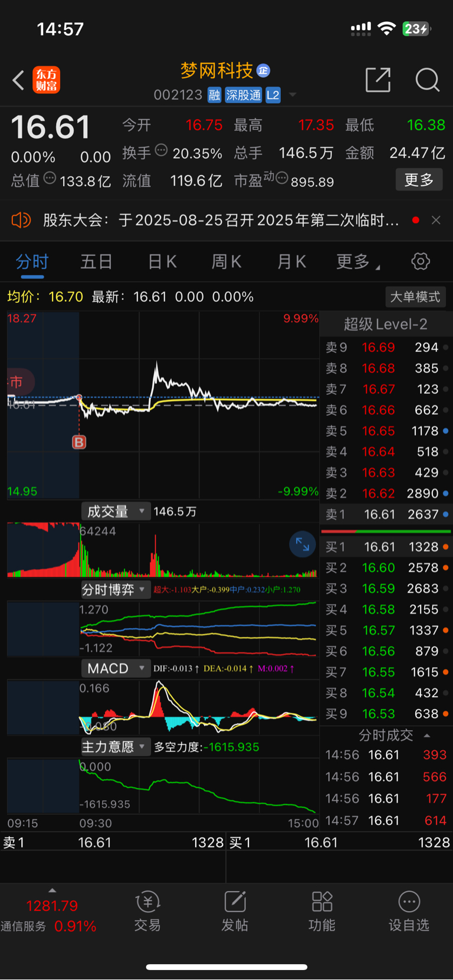This screenshot has height=980, width=453.
Task: Open the MACD indicator dropdown
Action: 116,668
